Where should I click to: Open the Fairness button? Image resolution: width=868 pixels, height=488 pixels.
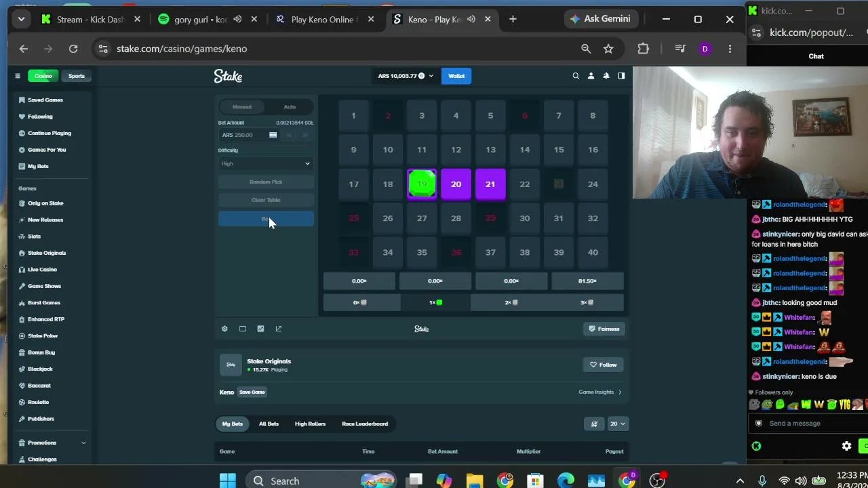(604, 329)
